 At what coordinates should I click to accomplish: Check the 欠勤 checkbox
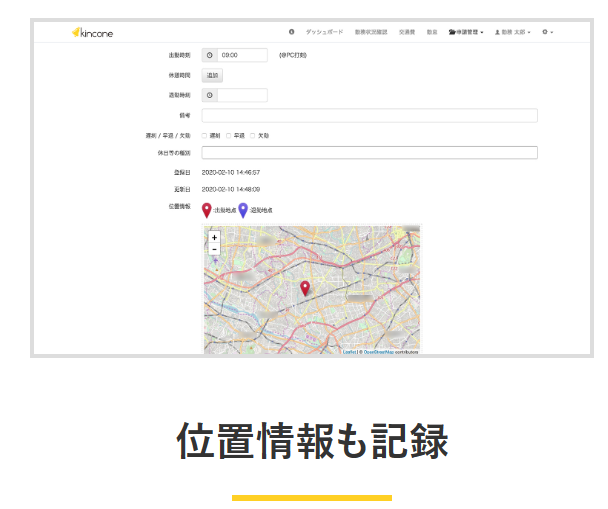(x=252, y=135)
